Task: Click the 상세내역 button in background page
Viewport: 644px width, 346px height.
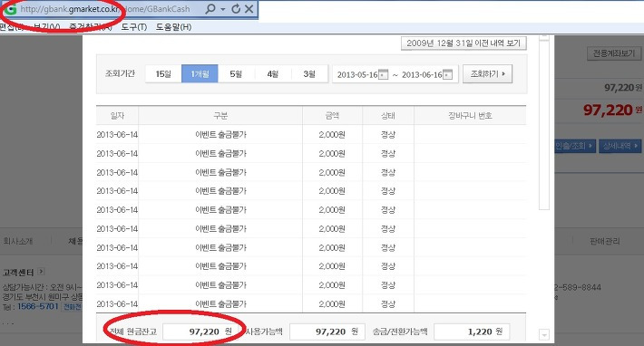Action: [x=620, y=146]
